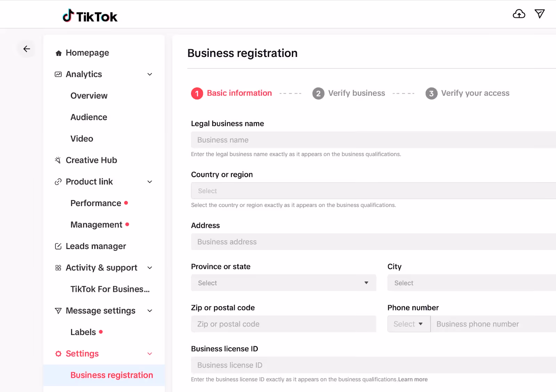The height and width of the screenshot is (392, 556).
Task: Open phone country code Select dropdown
Action: 409,324
